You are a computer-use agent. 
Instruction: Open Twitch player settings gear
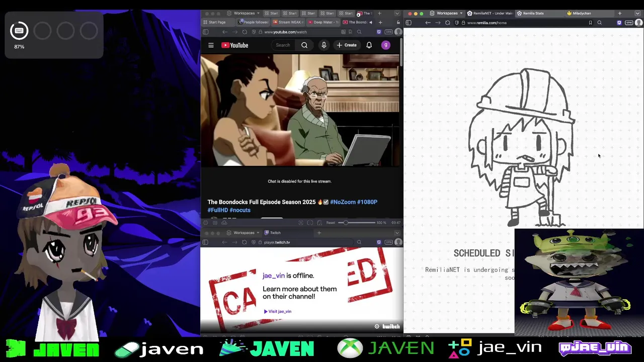377,326
